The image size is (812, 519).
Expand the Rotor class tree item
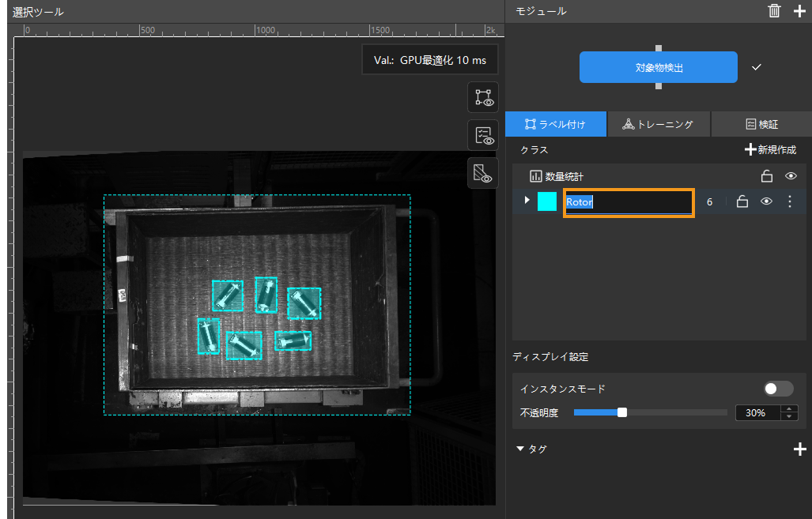(527, 201)
